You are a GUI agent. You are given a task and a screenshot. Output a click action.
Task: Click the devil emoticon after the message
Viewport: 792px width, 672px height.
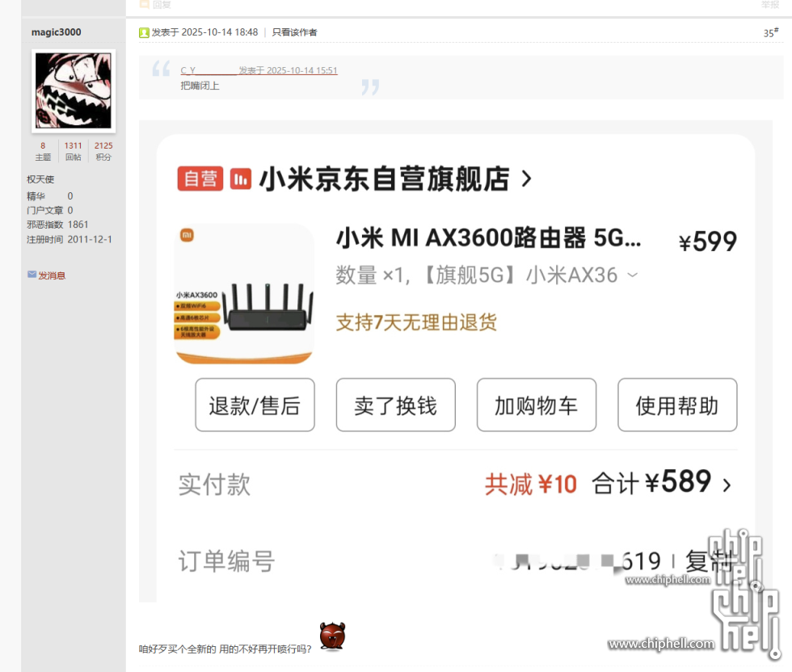[332, 636]
